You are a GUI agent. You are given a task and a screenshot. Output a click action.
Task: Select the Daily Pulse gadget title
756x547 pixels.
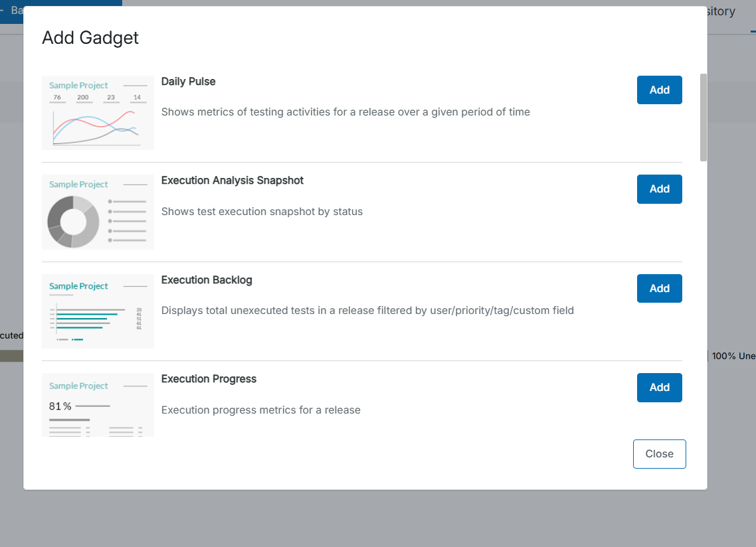coord(188,81)
